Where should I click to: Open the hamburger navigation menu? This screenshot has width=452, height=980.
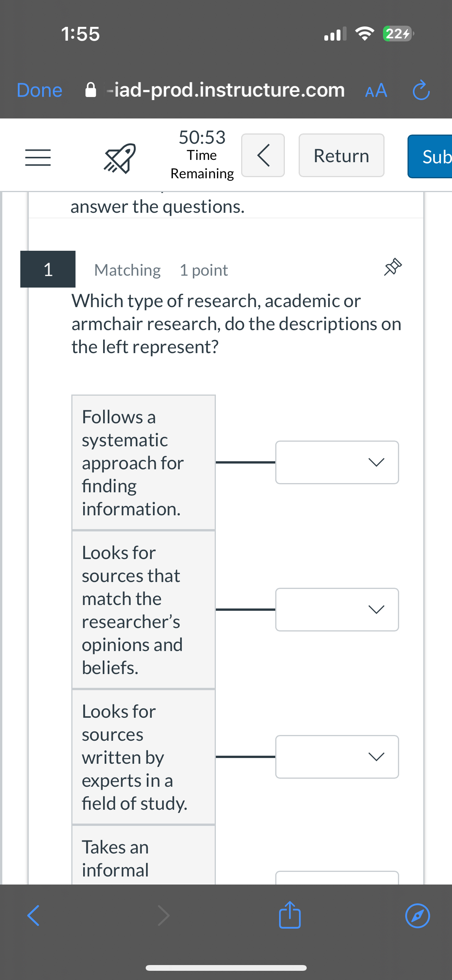[x=38, y=157]
